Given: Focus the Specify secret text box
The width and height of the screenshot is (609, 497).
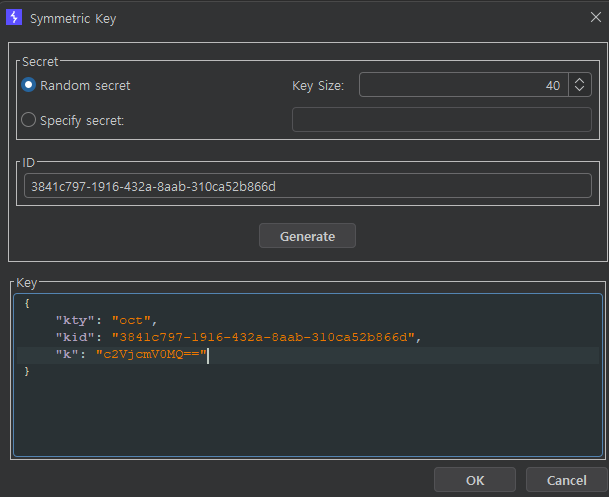Looking at the screenshot, I should click(441, 121).
